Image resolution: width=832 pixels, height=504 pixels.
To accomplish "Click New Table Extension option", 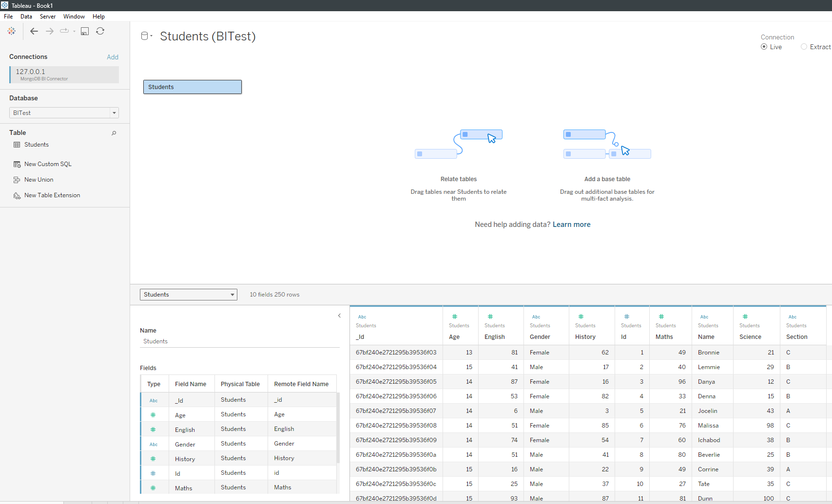I will point(52,195).
